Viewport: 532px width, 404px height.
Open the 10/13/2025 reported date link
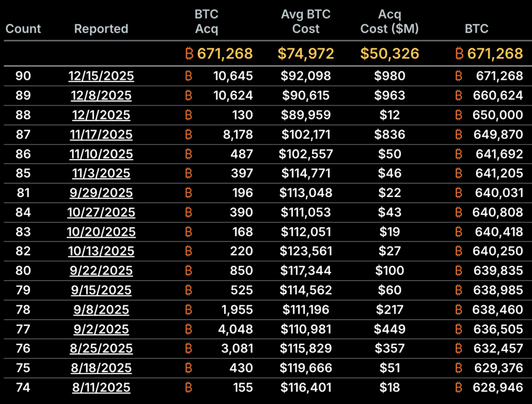coord(101,251)
